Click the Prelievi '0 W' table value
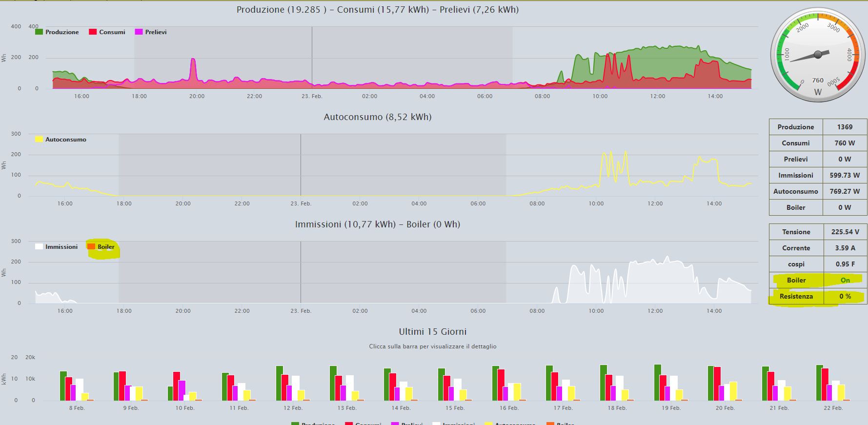The height and width of the screenshot is (425, 868). (845, 159)
